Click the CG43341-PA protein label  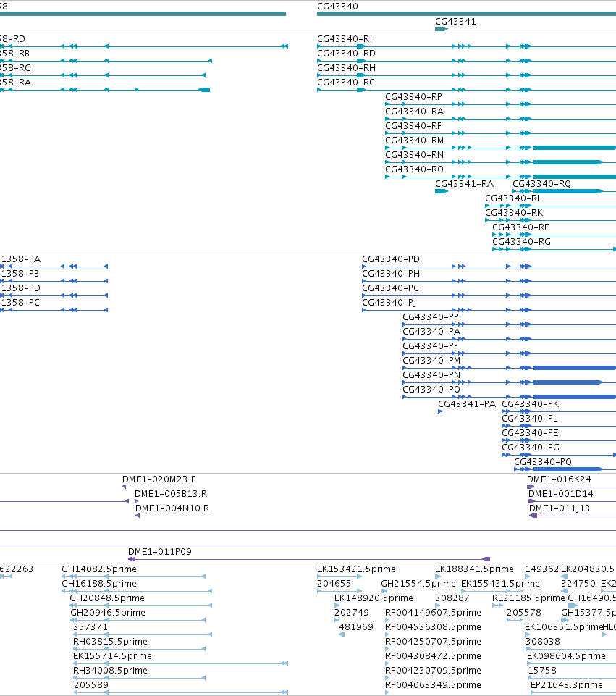[x=467, y=404]
